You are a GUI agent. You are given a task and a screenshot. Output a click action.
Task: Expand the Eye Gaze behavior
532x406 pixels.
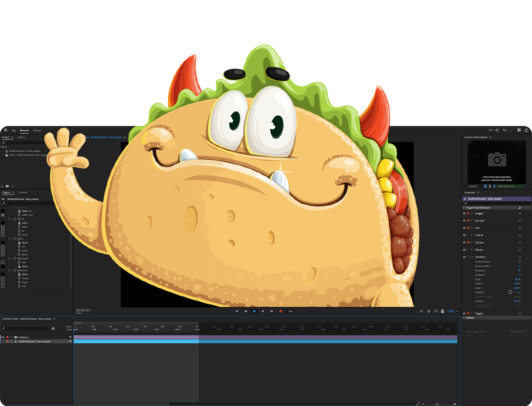(x=472, y=220)
